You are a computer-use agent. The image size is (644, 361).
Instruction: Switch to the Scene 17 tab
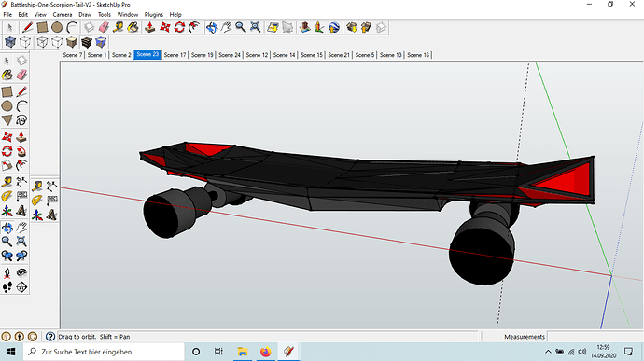click(x=175, y=55)
